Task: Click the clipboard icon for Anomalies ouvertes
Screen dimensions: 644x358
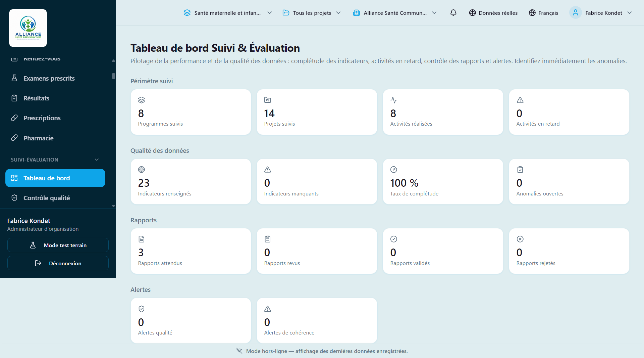Action: 520,170
